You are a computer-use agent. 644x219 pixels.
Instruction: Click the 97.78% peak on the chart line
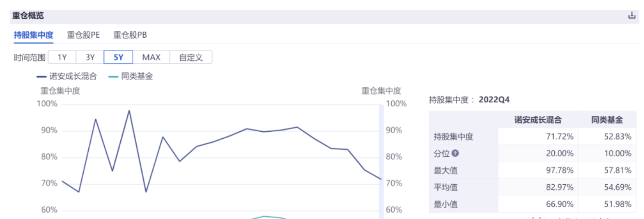point(129,111)
